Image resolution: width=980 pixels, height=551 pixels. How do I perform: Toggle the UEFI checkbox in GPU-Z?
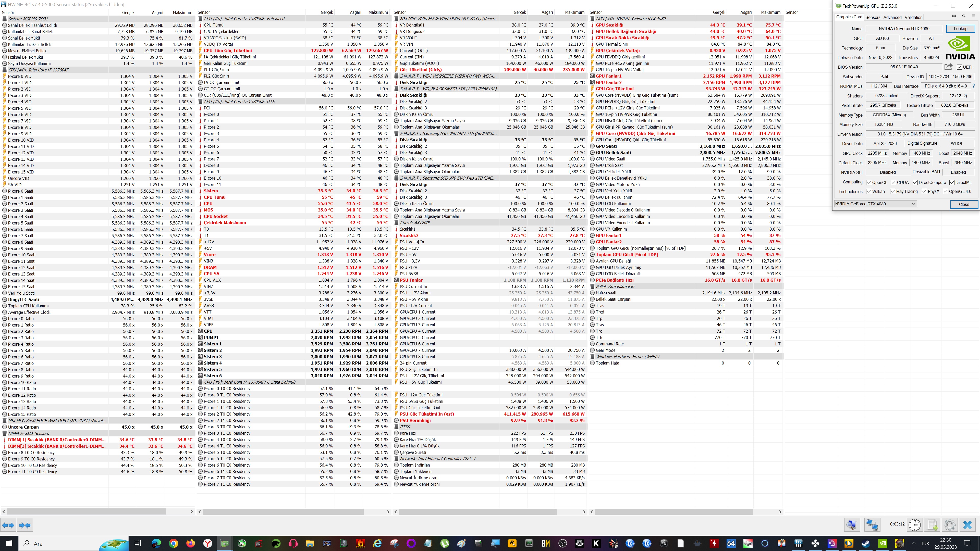tap(960, 67)
